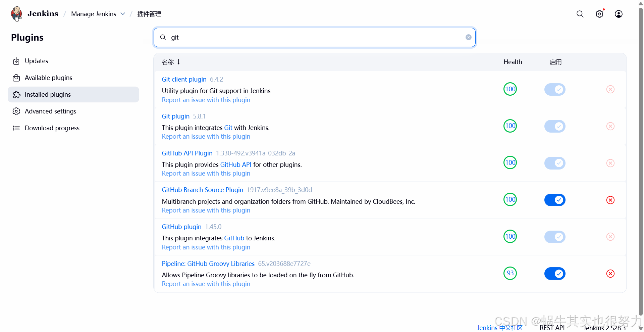Open the Manage Jenkins gear icon
This screenshot has width=644, height=332.
click(x=599, y=14)
